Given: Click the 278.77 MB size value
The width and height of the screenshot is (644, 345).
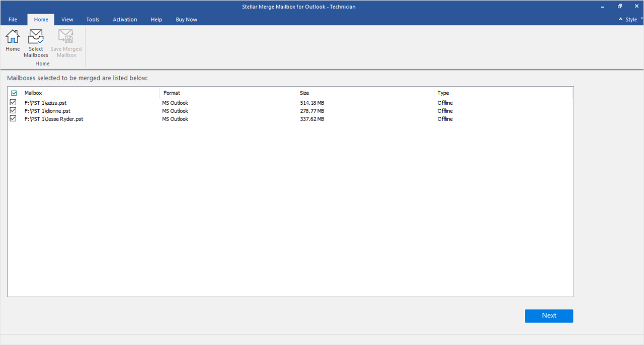Looking at the screenshot, I should 312,111.
